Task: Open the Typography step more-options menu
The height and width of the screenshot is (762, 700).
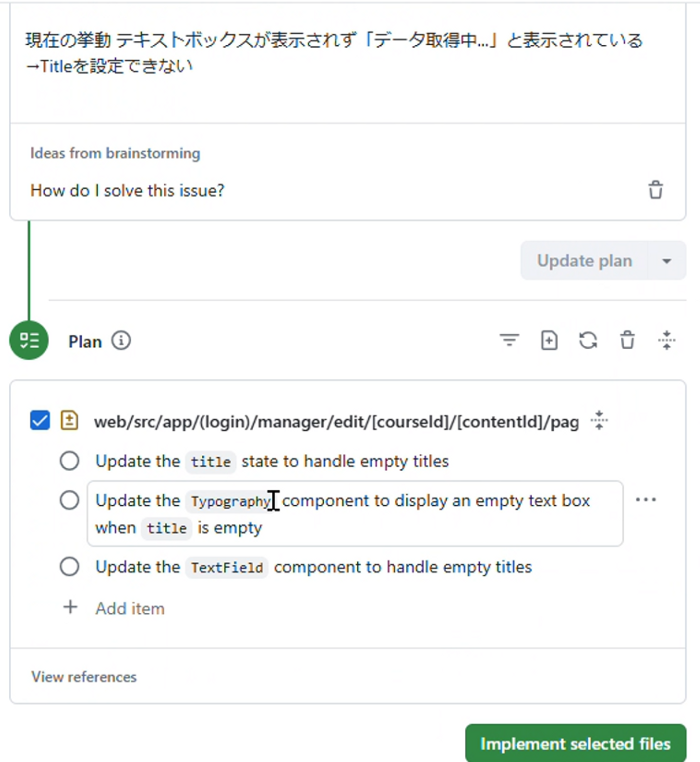Action: click(646, 500)
